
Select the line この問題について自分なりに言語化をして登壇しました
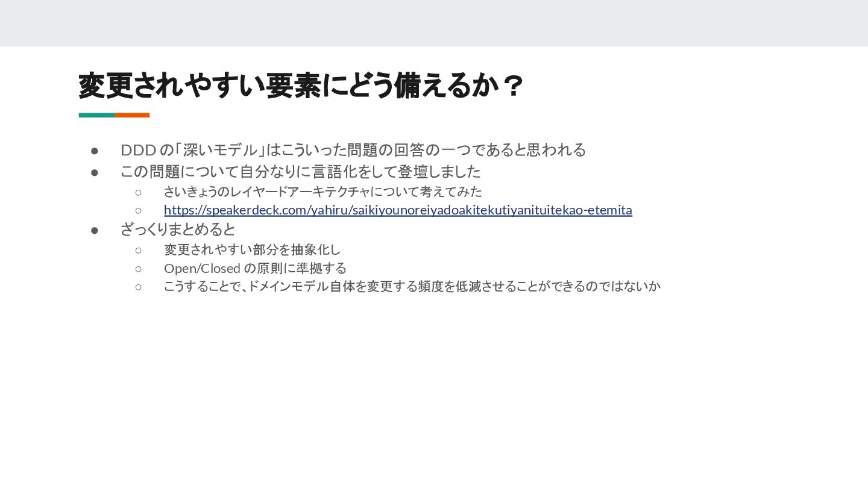click(301, 172)
